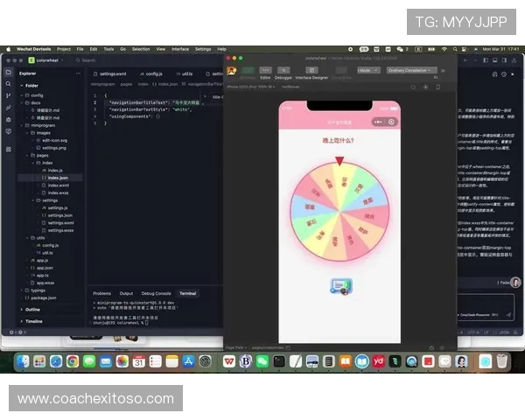Click the mini program capsule close circle
The width and height of the screenshot is (525, 420).
[x=391, y=122]
